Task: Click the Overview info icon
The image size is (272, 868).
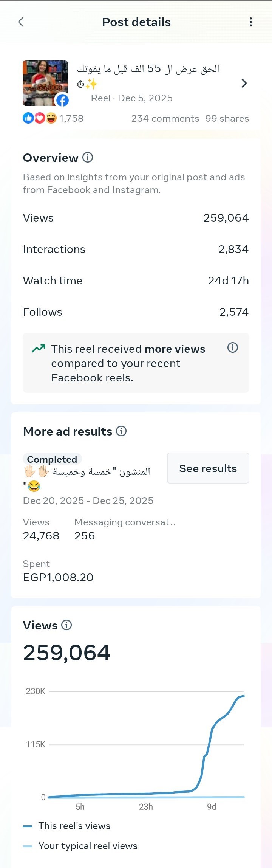Action: [88, 157]
